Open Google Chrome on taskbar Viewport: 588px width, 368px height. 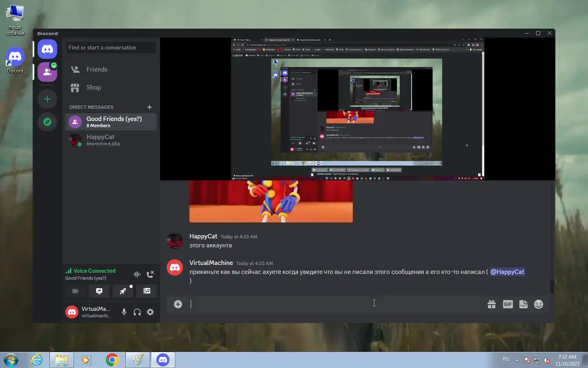click(112, 360)
